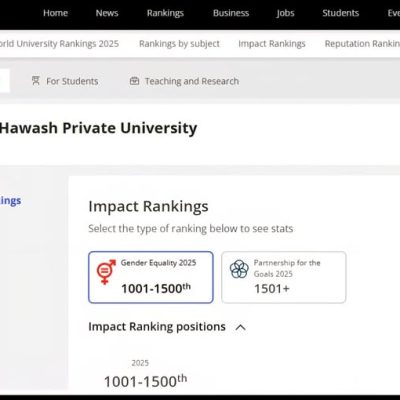The height and width of the screenshot is (400, 400).
Task: Open the Reputation Rankings link
Action: (x=362, y=44)
